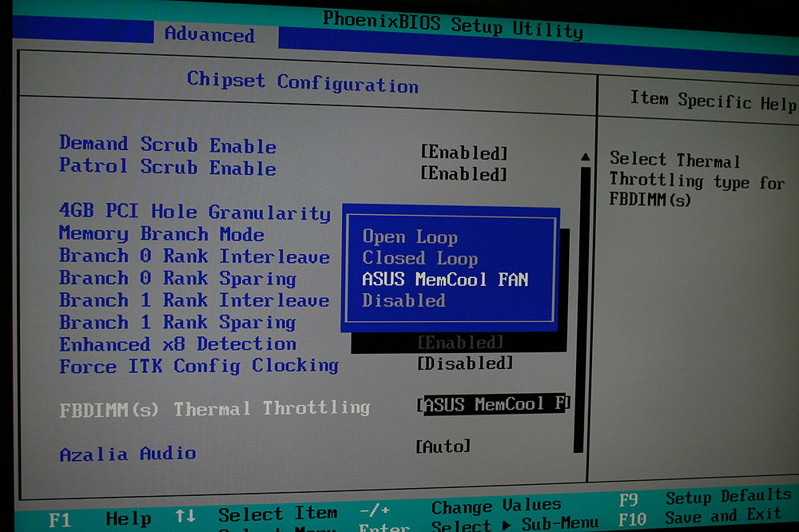This screenshot has height=532, width=799.
Task: Click Setup Defaults in the footer
Action: [x=729, y=496]
